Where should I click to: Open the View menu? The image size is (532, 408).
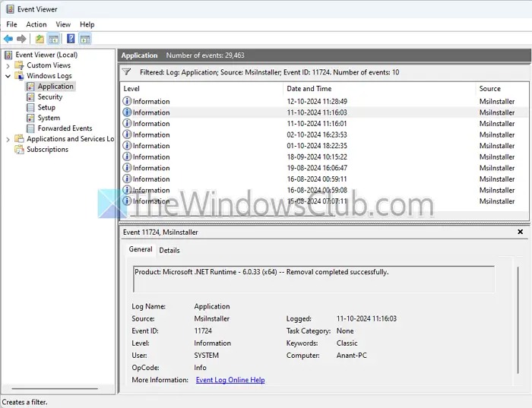pyautogui.click(x=63, y=24)
